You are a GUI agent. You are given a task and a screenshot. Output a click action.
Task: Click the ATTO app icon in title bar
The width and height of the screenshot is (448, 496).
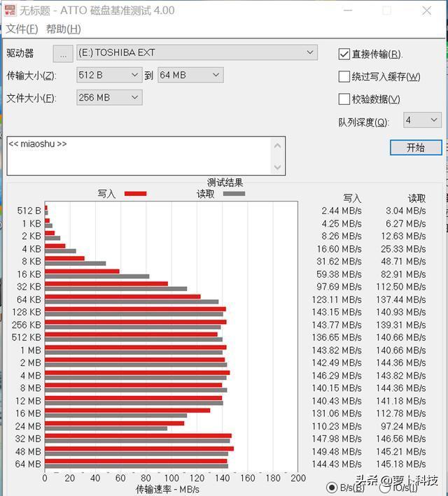click(10, 10)
